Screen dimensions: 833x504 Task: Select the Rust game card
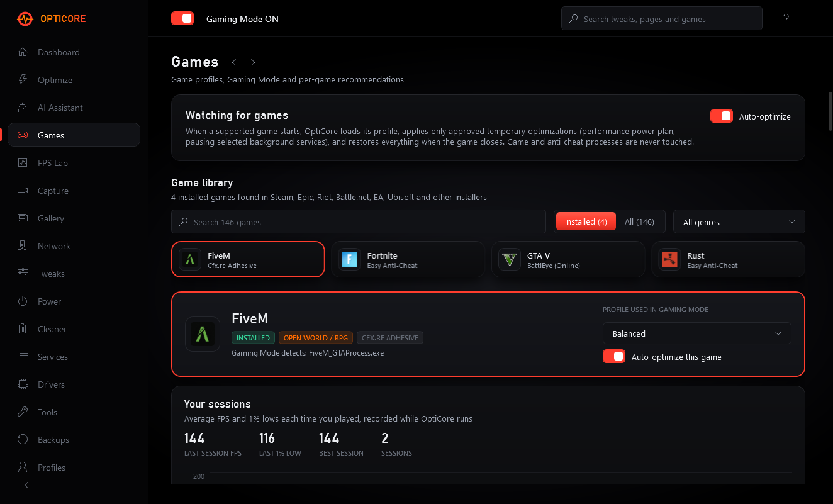(x=729, y=259)
